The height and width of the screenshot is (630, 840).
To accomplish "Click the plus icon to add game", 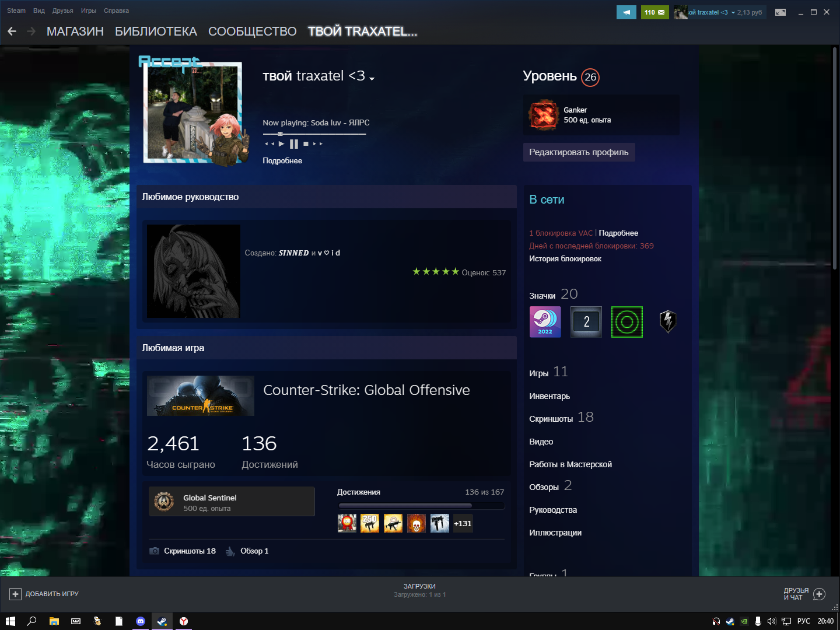I will coord(15,594).
